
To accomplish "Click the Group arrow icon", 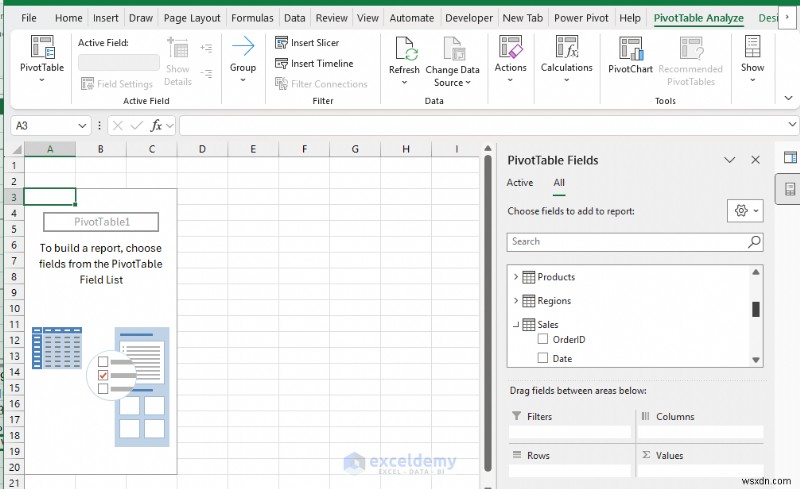I will coord(243,46).
